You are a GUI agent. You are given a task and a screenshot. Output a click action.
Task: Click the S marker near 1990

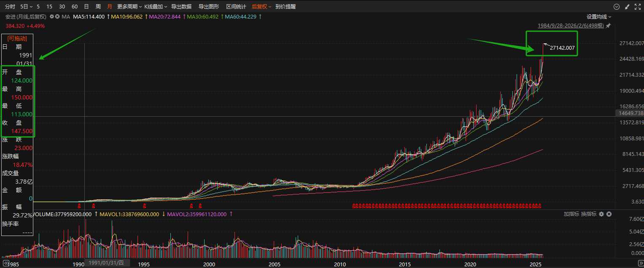pyautogui.click(x=79, y=206)
